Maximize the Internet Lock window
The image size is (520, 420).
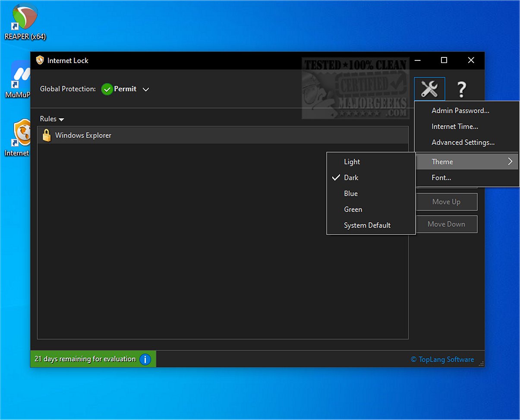[x=444, y=60]
